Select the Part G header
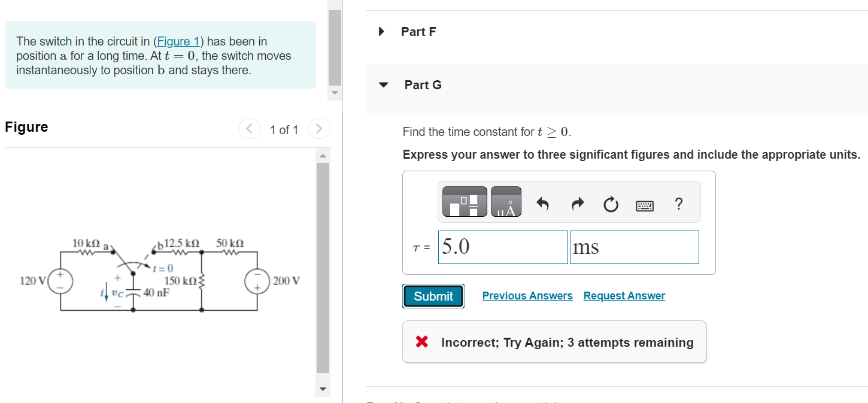 click(422, 85)
